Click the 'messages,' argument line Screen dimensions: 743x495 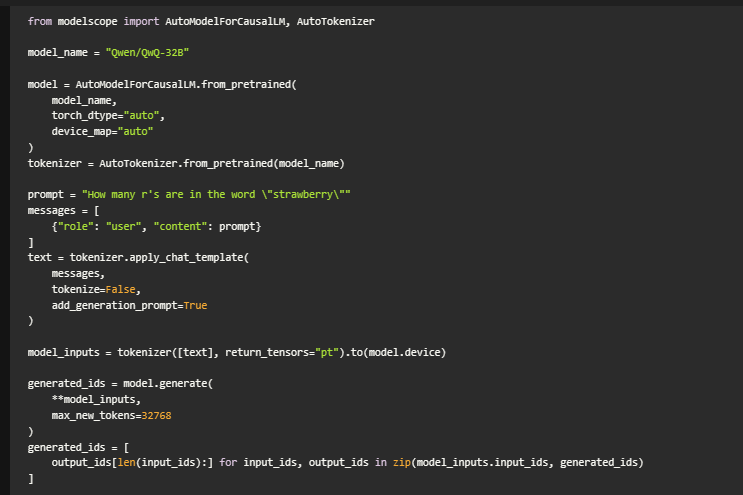[78, 274]
